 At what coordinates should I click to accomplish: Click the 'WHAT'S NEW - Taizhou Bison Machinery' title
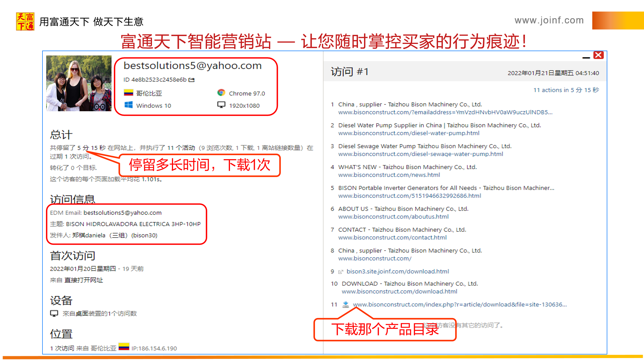click(407, 167)
